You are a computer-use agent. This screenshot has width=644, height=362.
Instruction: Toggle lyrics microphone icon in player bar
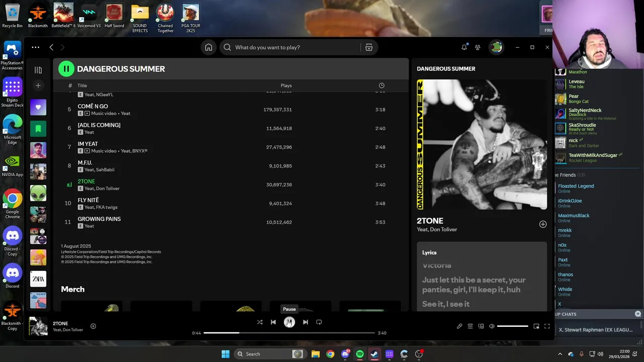pos(459,326)
